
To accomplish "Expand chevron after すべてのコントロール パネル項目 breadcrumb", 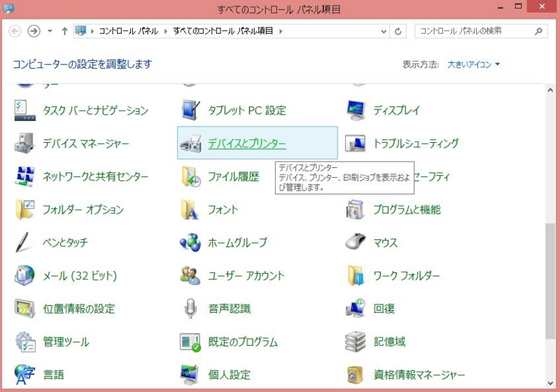I will [x=281, y=31].
